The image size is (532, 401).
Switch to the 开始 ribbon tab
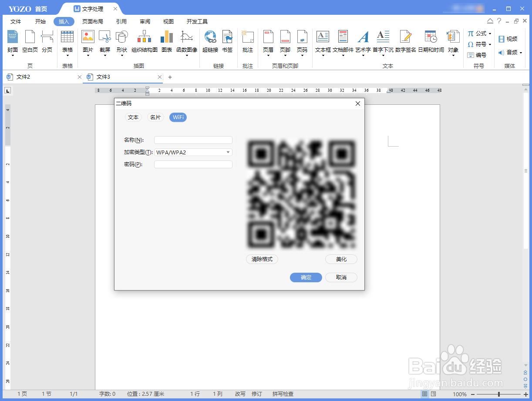click(40, 22)
